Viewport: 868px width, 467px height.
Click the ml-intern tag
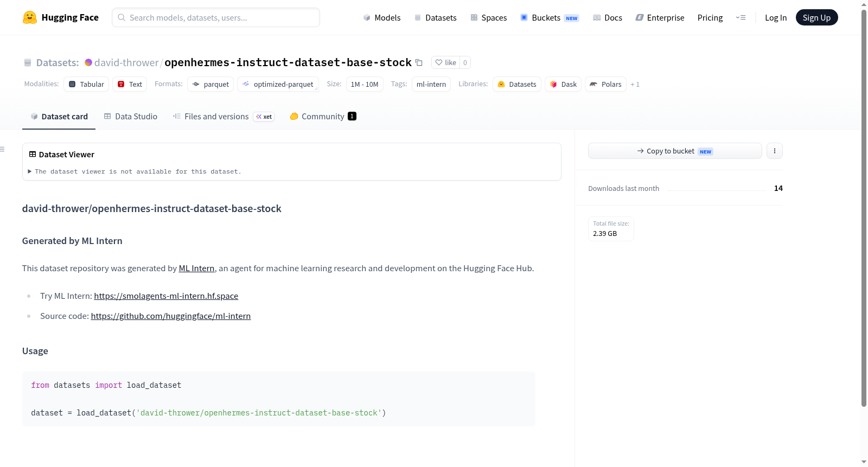click(431, 84)
